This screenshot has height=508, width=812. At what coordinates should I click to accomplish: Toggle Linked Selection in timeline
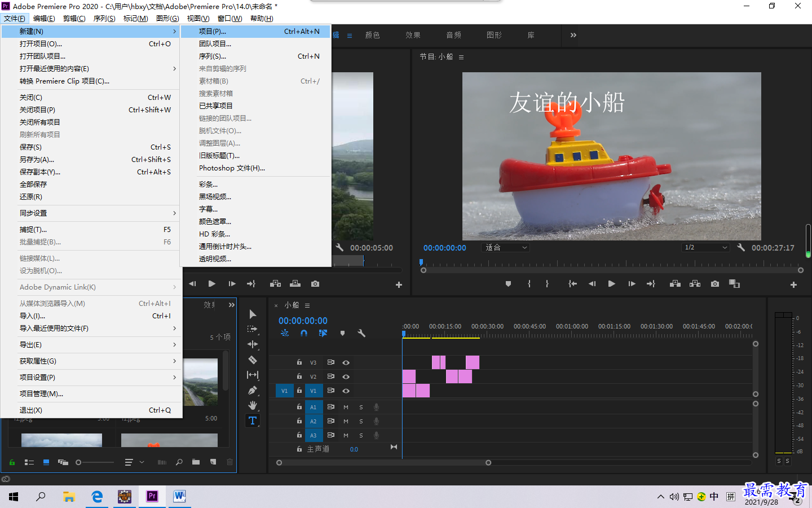(x=323, y=334)
